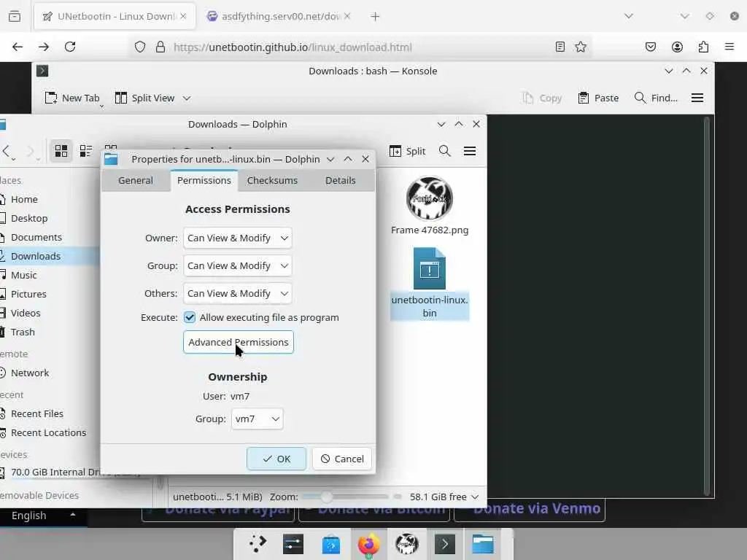Switch to UNetbootin Firefox tab
Image resolution: width=747 pixels, height=560 pixels.
(x=115, y=17)
